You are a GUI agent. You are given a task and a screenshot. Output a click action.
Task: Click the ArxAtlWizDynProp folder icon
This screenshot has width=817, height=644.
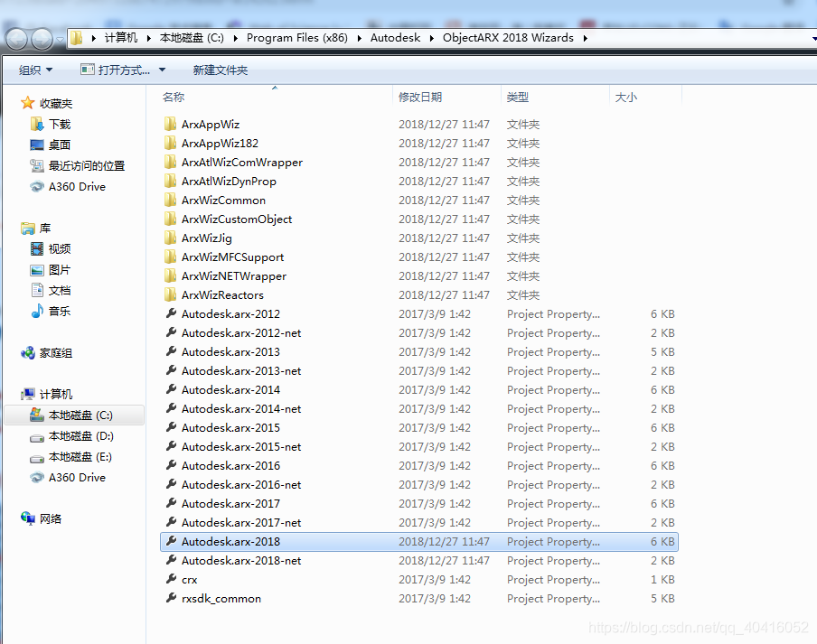[171, 181]
